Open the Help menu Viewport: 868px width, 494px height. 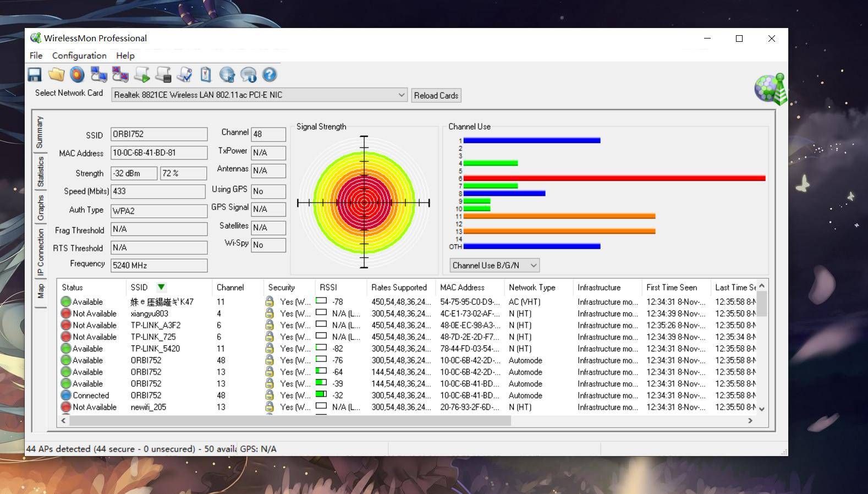pos(125,56)
